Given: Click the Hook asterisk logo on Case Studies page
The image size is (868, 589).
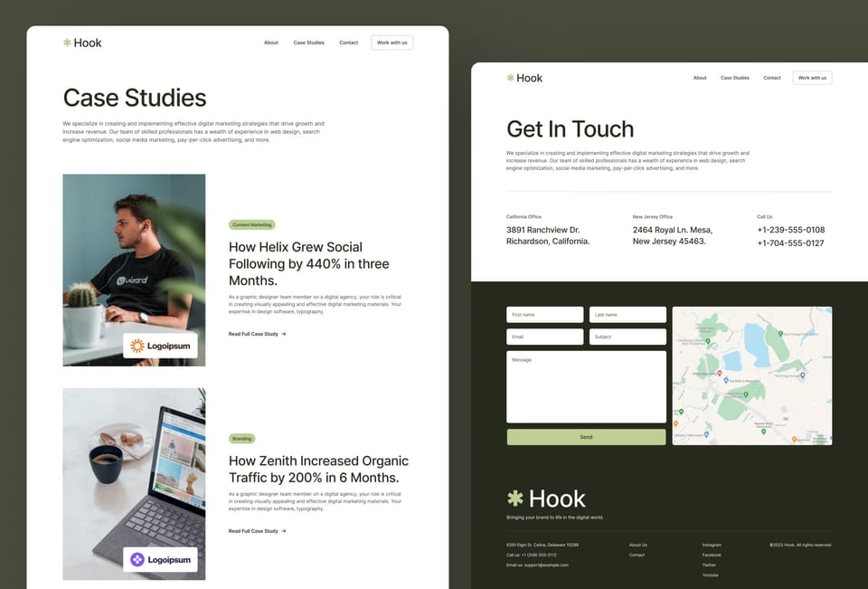Looking at the screenshot, I should tap(82, 43).
